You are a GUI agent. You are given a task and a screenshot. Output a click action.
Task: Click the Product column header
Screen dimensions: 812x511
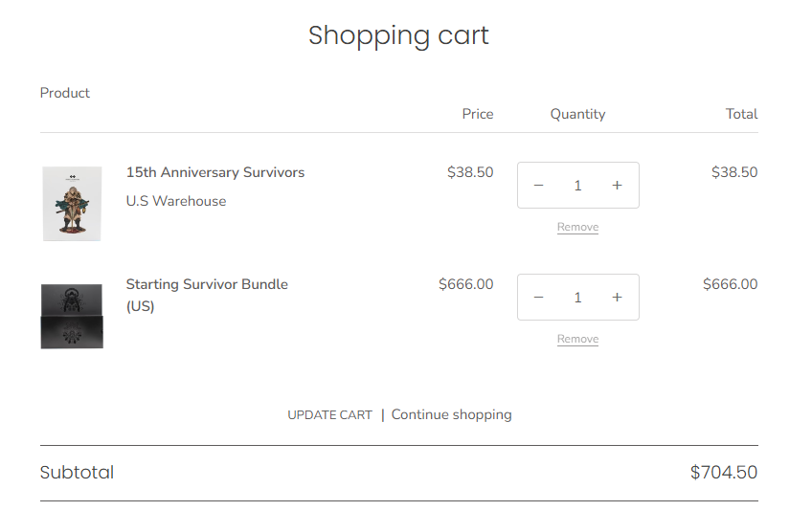click(65, 93)
